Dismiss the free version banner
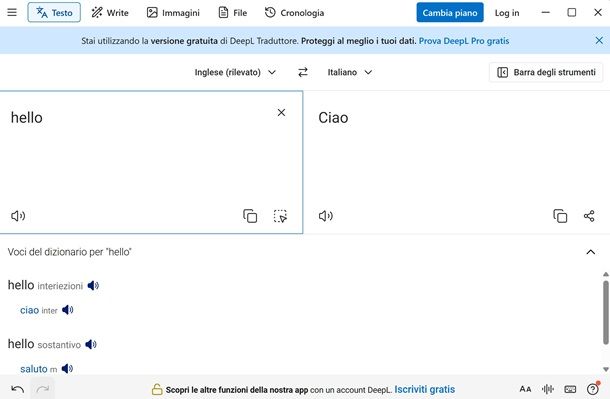 tap(599, 40)
